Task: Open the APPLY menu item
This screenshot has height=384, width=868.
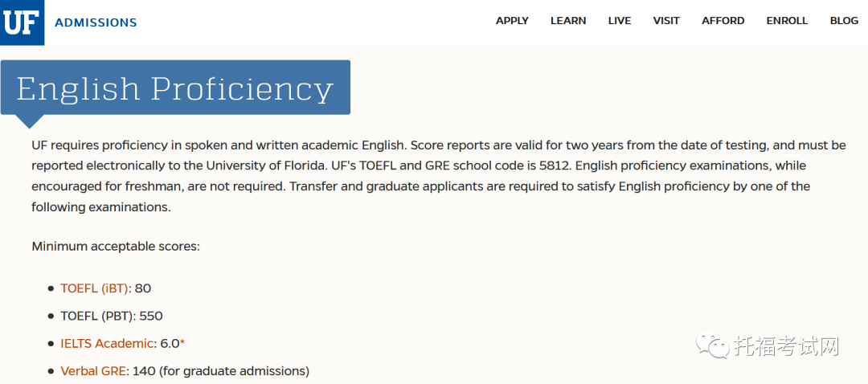Action: point(512,21)
